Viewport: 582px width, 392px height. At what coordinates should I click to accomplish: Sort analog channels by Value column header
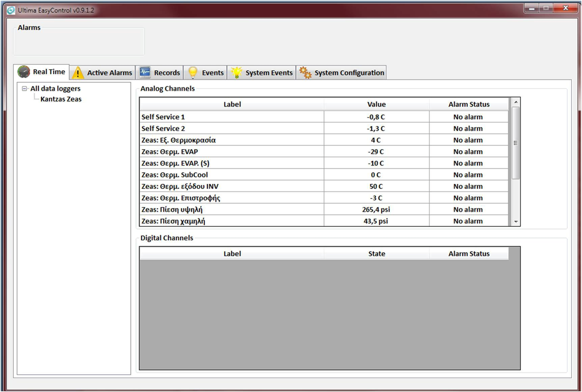tap(376, 104)
